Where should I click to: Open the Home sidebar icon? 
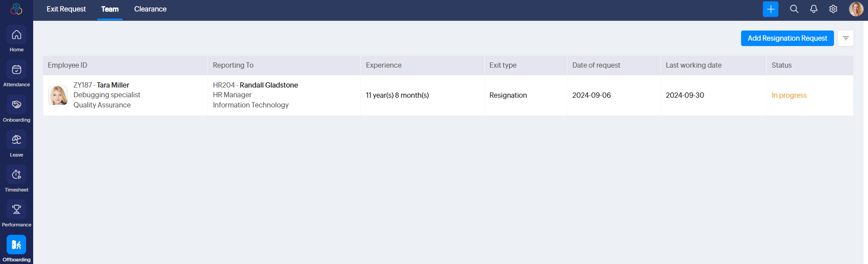point(16,34)
